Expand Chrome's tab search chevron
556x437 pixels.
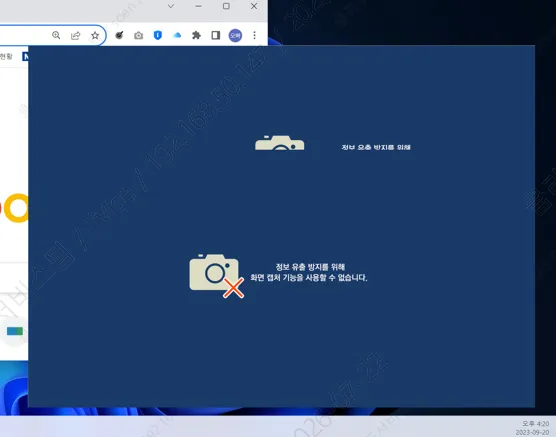pyautogui.click(x=171, y=6)
